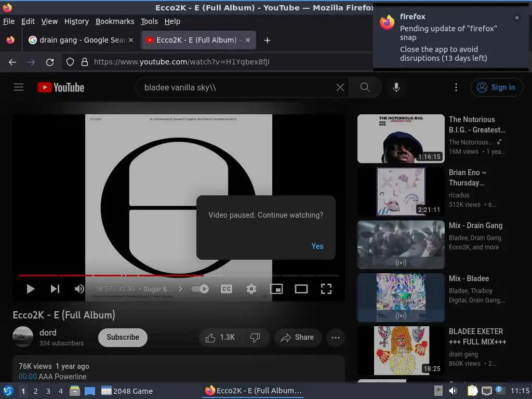
Task: Open Mix - Bladee playlist title
Action: pos(469,278)
